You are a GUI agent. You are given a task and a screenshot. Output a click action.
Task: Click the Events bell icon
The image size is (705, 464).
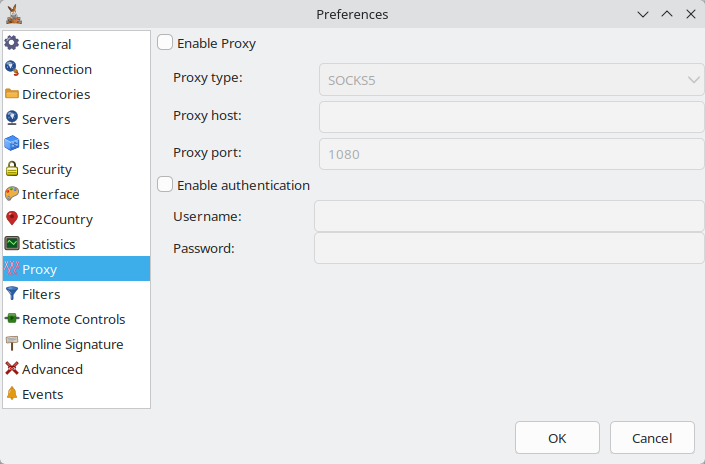click(x=12, y=393)
